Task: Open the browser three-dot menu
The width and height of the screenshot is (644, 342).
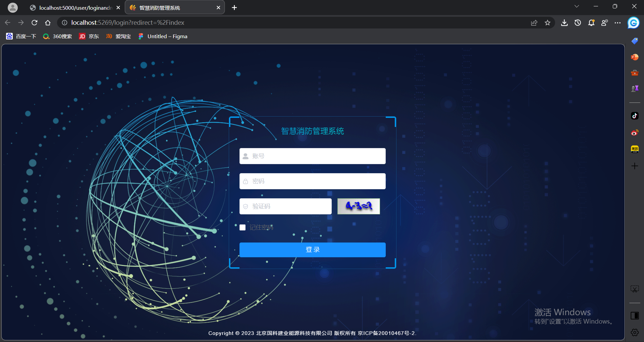Action: click(618, 22)
